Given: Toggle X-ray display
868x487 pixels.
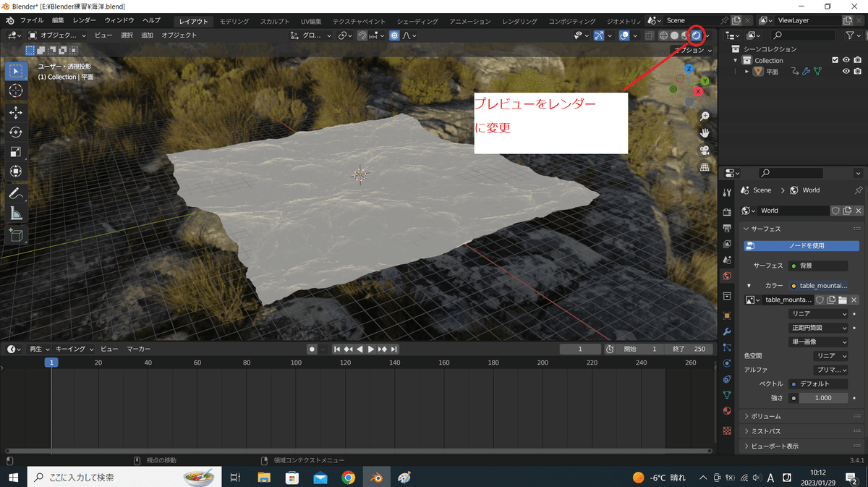Looking at the screenshot, I should (x=650, y=35).
